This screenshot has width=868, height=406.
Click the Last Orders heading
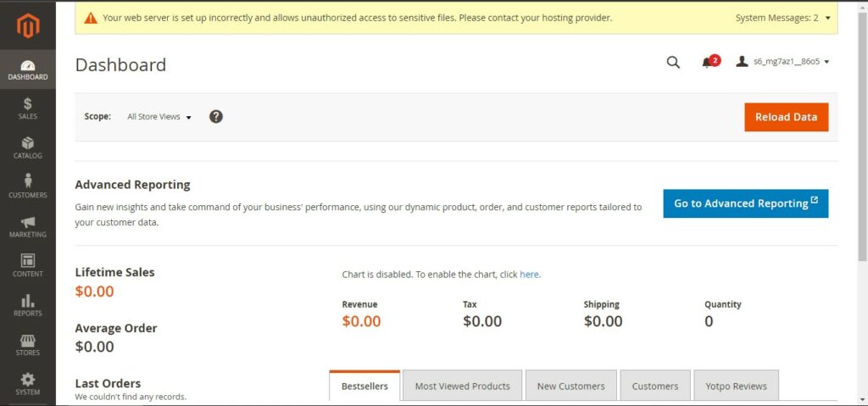[x=108, y=383]
